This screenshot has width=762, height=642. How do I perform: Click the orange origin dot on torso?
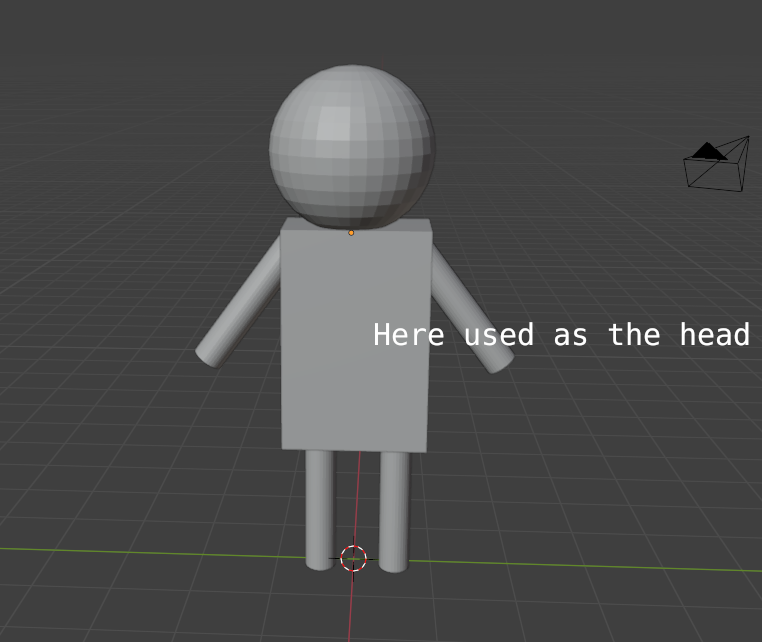[351, 233]
